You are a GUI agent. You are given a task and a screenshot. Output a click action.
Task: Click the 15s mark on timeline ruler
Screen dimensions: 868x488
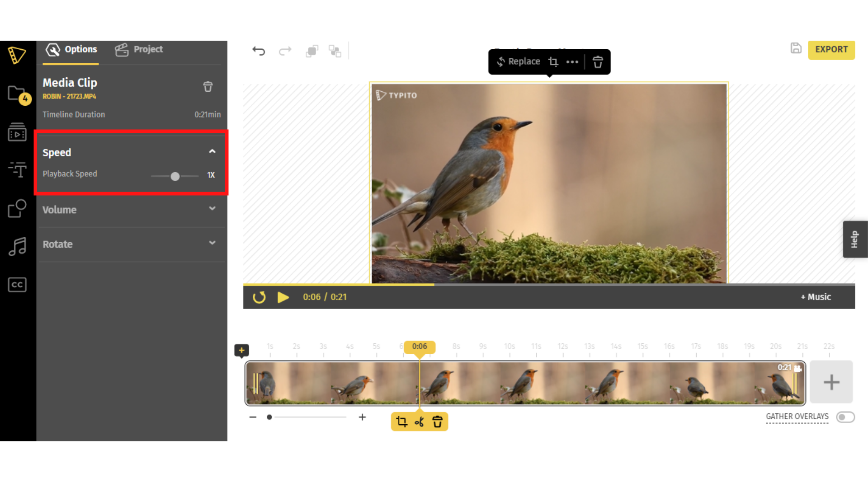tap(642, 347)
